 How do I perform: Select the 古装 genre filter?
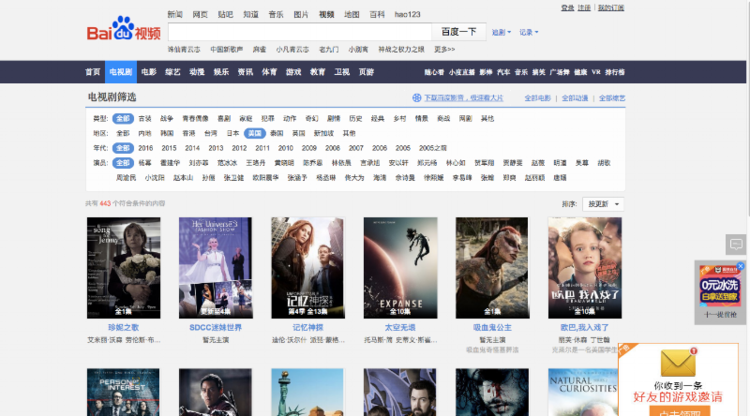click(x=145, y=119)
